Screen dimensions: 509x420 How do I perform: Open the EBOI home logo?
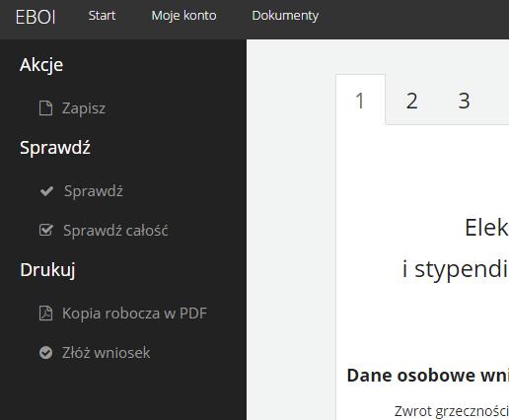[36, 17]
